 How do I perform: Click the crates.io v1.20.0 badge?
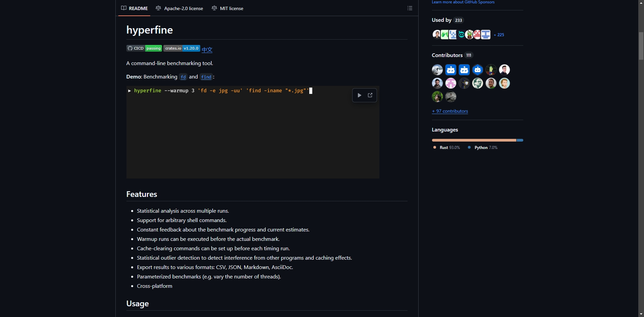[182, 48]
